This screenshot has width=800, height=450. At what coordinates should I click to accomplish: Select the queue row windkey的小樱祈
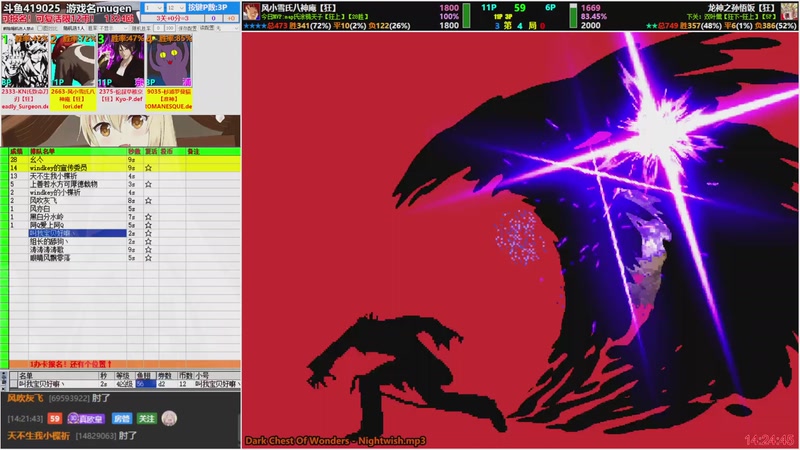click(120, 192)
